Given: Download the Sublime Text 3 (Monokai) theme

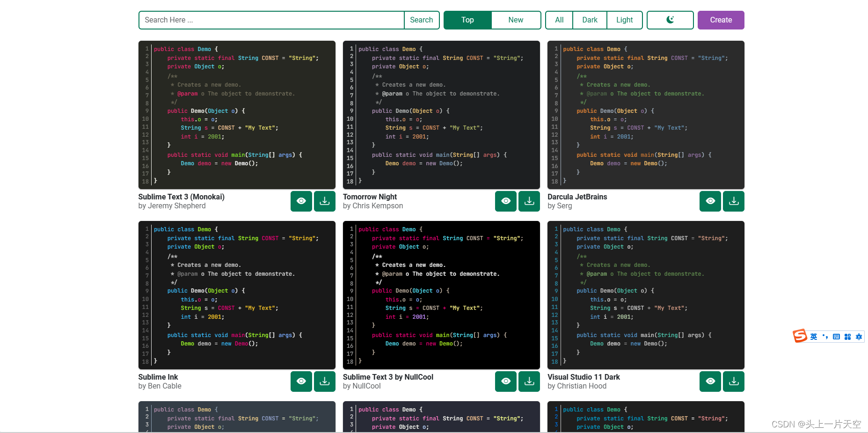Looking at the screenshot, I should click(325, 201).
